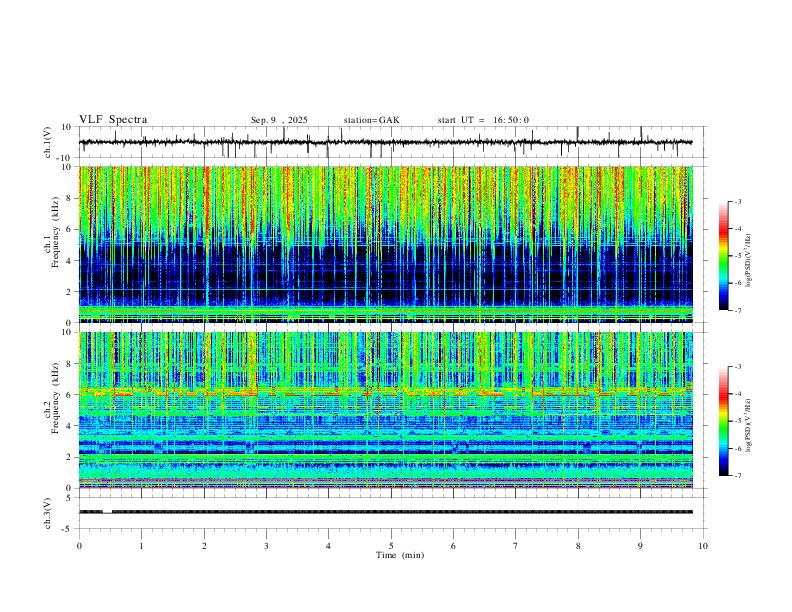This screenshot has height=612, width=792.
Task: Click the 6 kHz tick label on ch.2 spectrogram
Action: pyautogui.click(x=69, y=395)
